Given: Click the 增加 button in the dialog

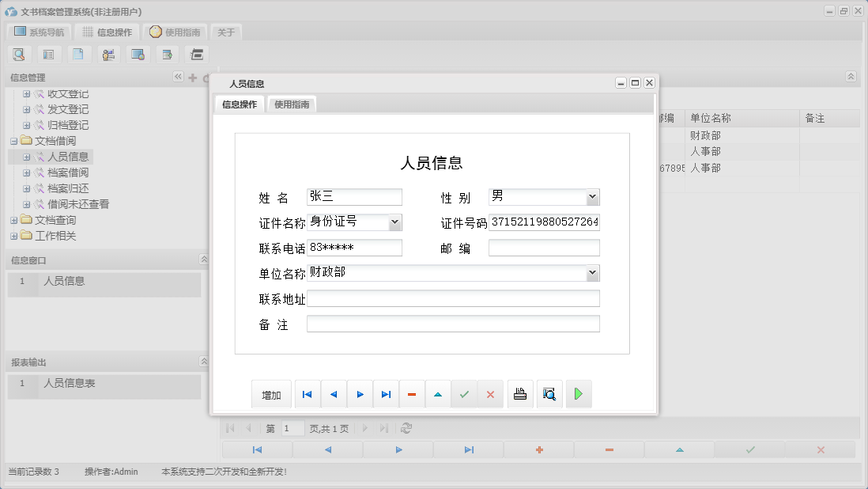Looking at the screenshot, I should pos(271,393).
